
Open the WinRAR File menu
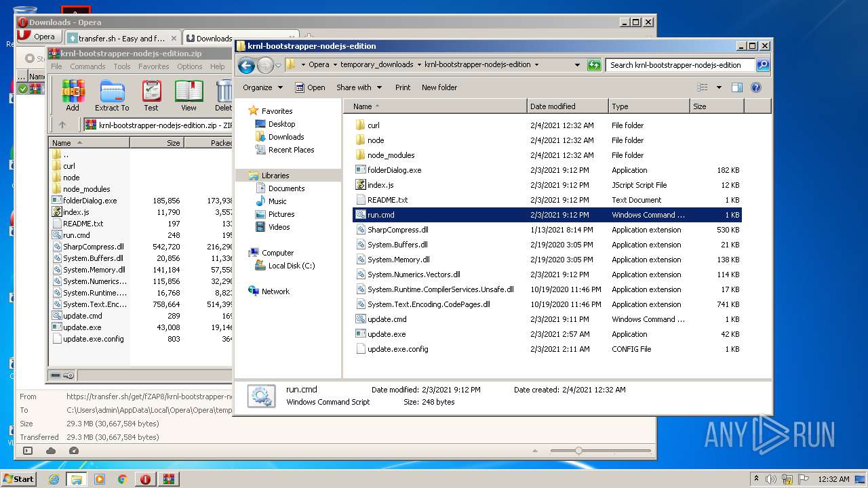(x=56, y=66)
